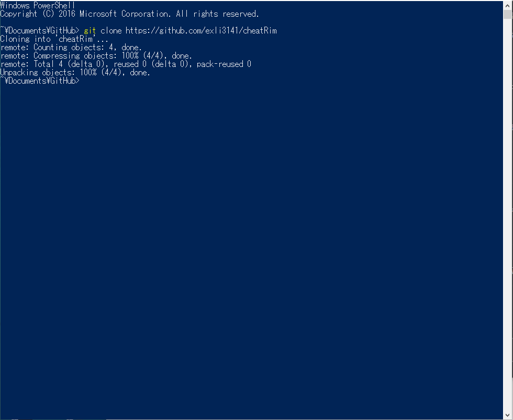
Task: Click the yellow 'git' command word
Action: tap(90, 31)
